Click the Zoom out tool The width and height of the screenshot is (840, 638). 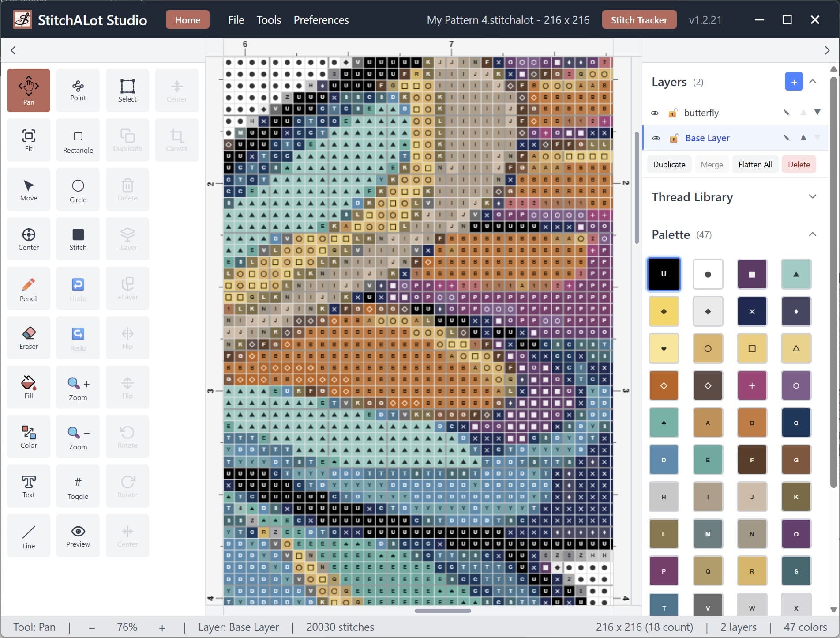click(78, 436)
